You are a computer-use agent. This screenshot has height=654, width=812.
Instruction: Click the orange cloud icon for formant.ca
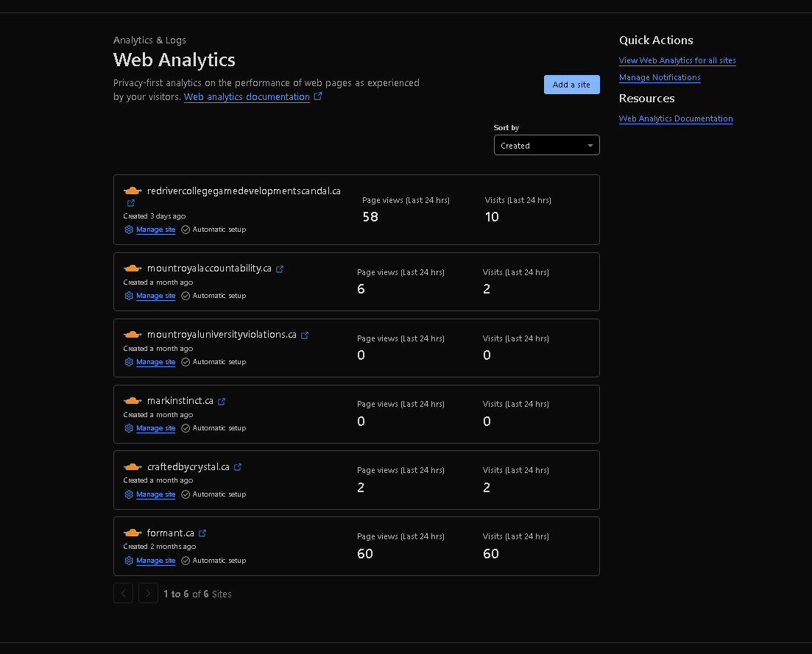(x=133, y=533)
